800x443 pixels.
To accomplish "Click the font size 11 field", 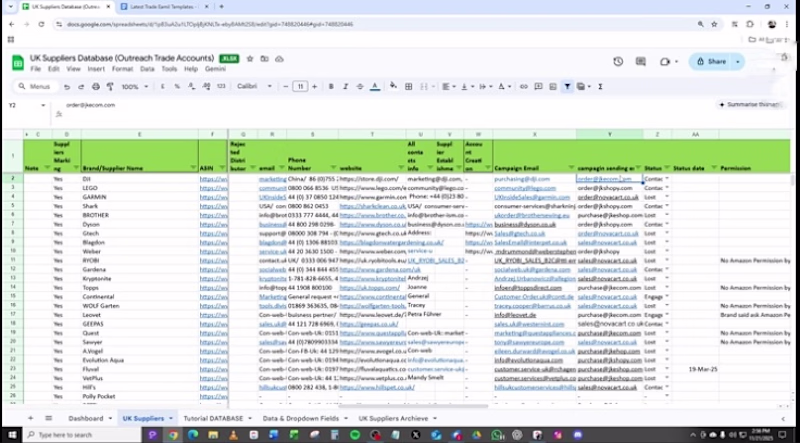I will 300,87.
